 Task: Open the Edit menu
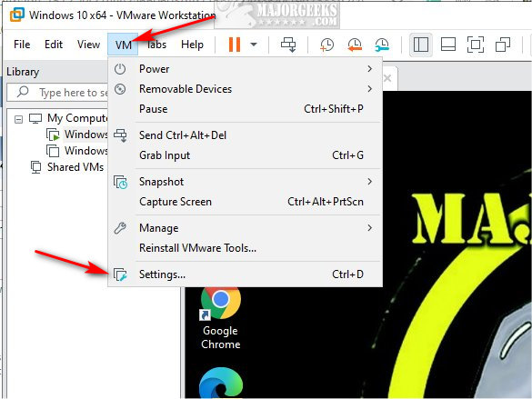(54, 45)
